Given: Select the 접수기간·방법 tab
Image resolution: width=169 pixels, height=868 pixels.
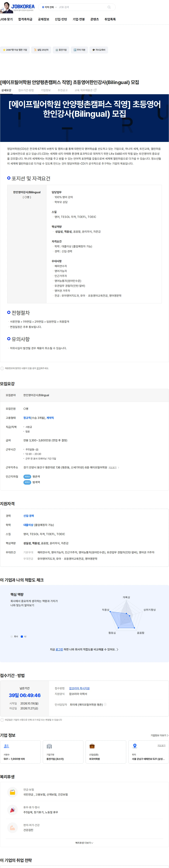Looking at the screenshot, I should click(x=26, y=90).
